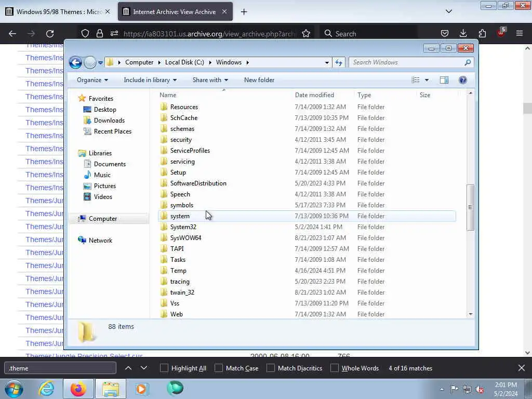Change the view layout icon
Viewport: 532px width, 399px height.
(416, 80)
